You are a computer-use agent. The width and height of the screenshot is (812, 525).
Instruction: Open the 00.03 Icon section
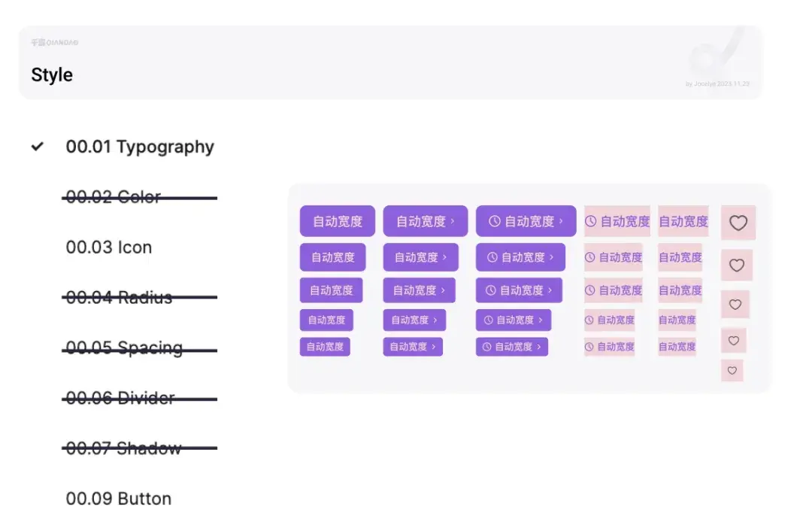click(x=109, y=247)
